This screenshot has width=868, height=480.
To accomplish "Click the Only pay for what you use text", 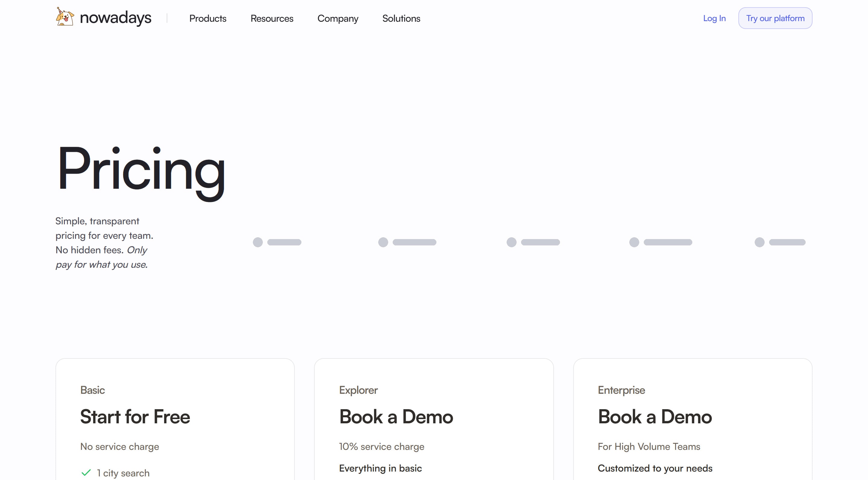I will pos(102,257).
